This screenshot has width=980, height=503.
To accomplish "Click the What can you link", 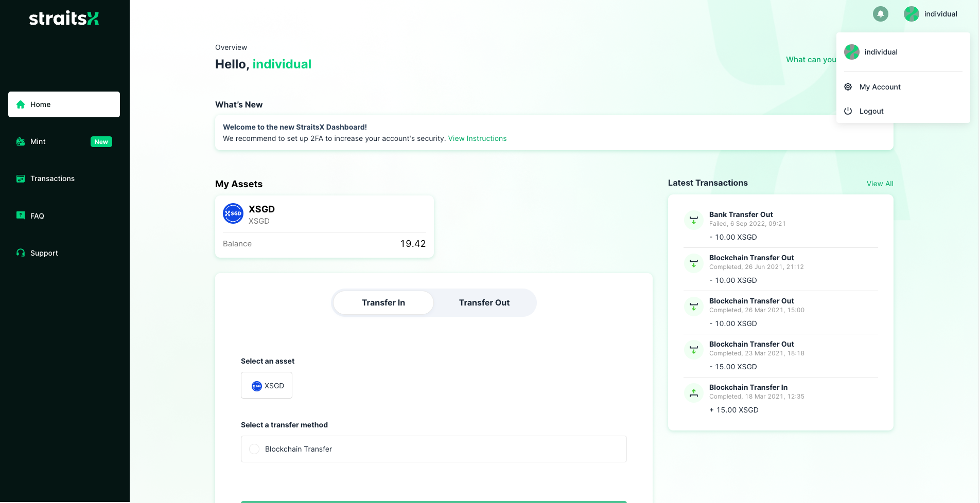I will point(811,60).
